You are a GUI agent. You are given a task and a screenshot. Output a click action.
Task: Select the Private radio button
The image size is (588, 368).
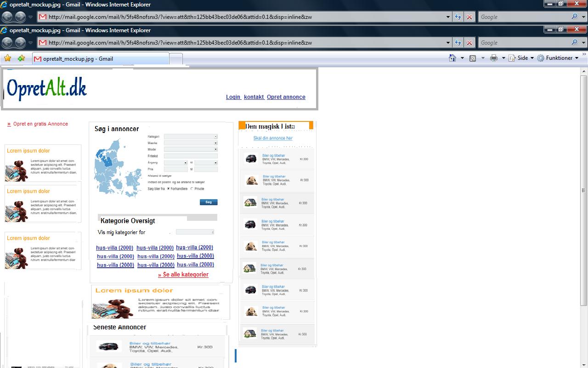point(192,189)
